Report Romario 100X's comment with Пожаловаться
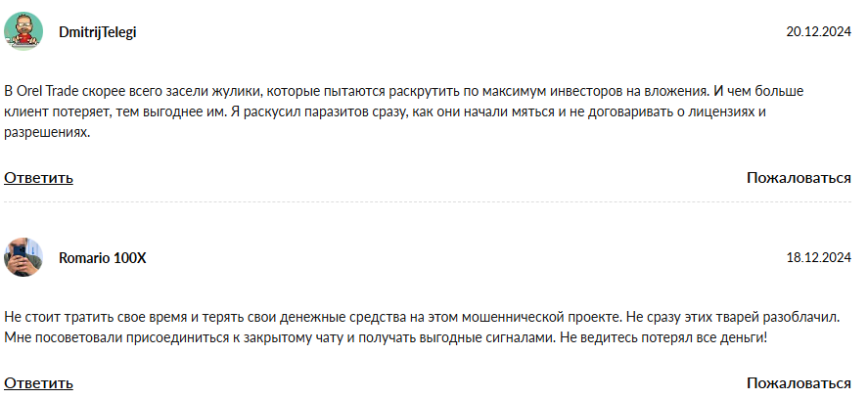The width and height of the screenshot is (868, 399). click(x=799, y=383)
